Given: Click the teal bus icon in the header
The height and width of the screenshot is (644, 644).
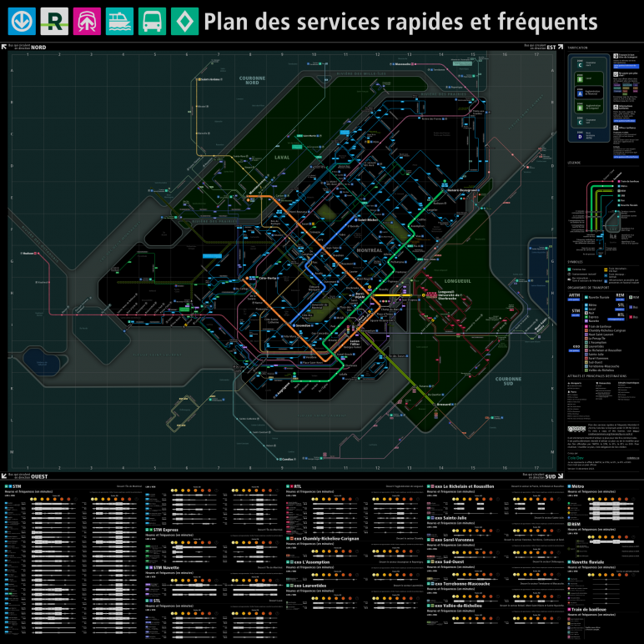Looking at the screenshot, I should point(153,22).
